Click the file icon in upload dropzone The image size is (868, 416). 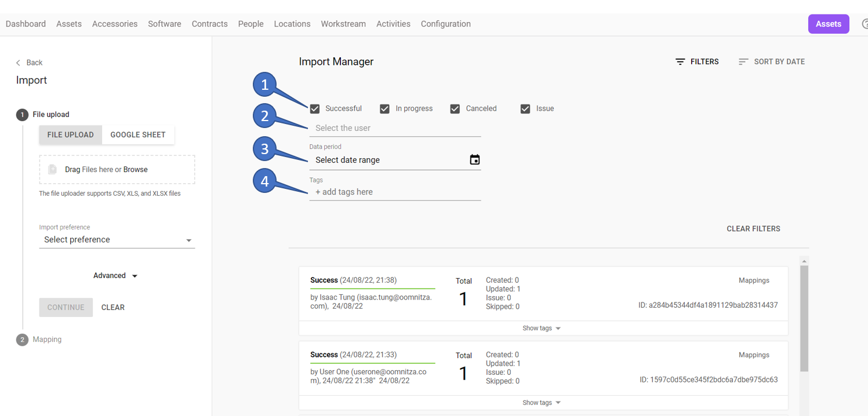[52, 169]
